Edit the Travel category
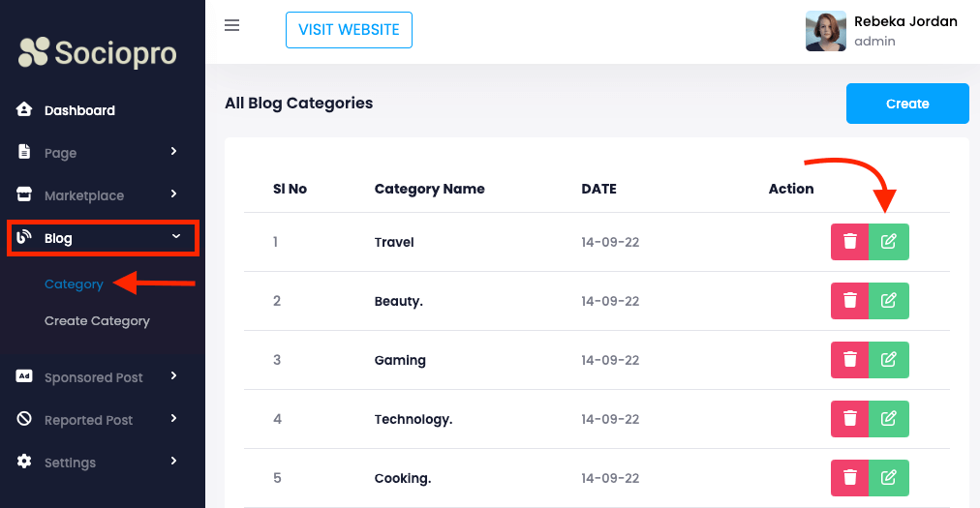This screenshot has width=980, height=508. pyautogui.click(x=889, y=242)
